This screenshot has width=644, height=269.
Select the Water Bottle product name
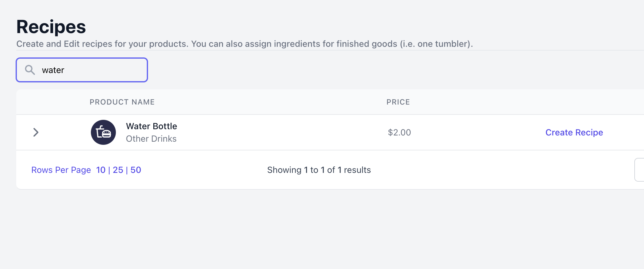tap(151, 126)
